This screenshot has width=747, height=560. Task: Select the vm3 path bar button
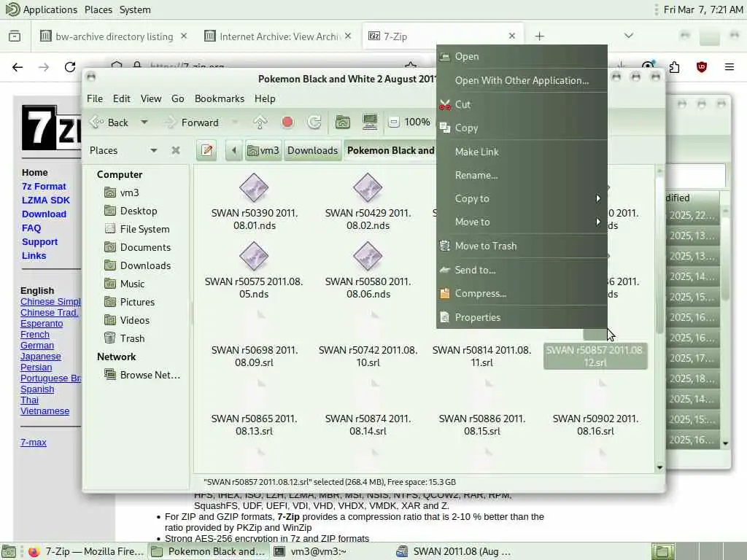[x=263, y=150]
